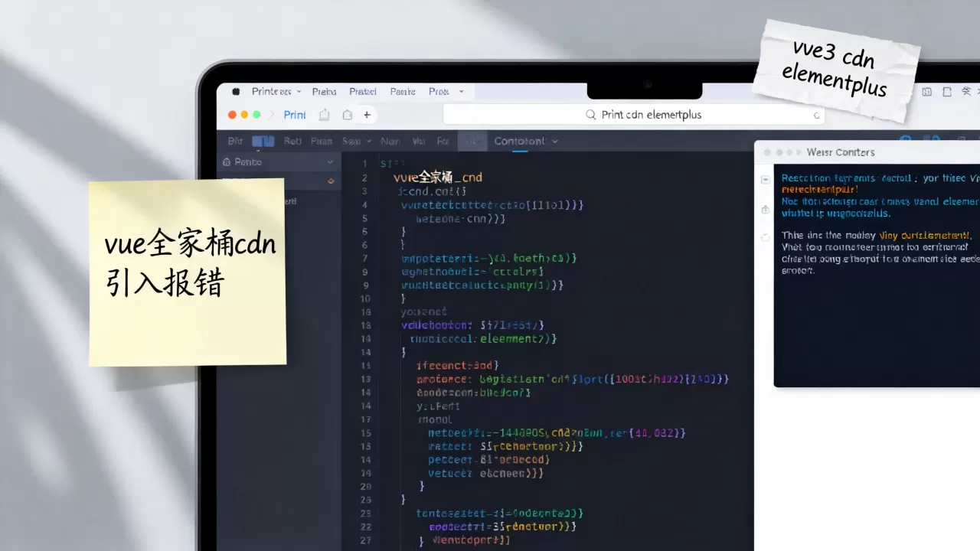
Task: Click the Weisr Contors window title
Action: 841,152
